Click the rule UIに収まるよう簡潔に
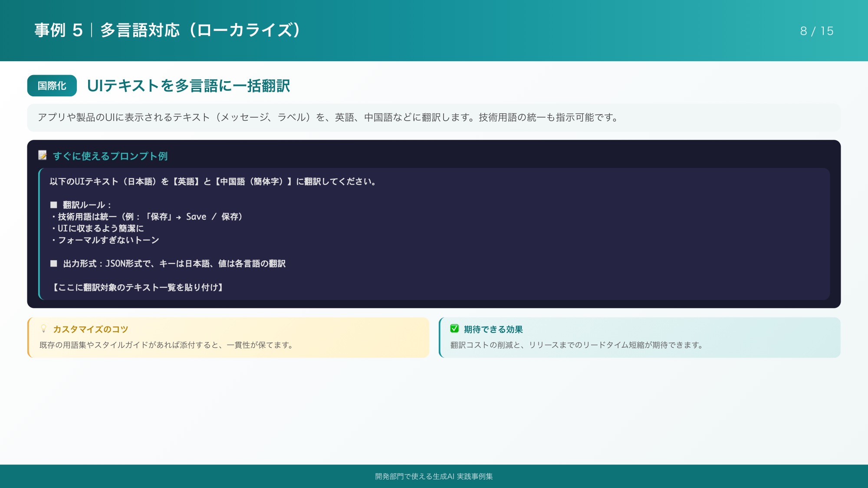 pyautogui.click(x=97, y=228)
